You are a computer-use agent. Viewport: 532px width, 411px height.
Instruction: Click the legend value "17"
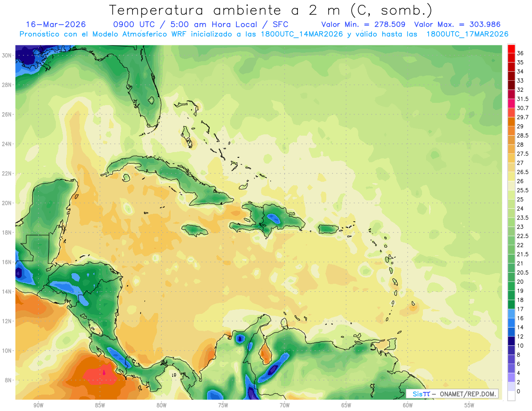[520, 309]
